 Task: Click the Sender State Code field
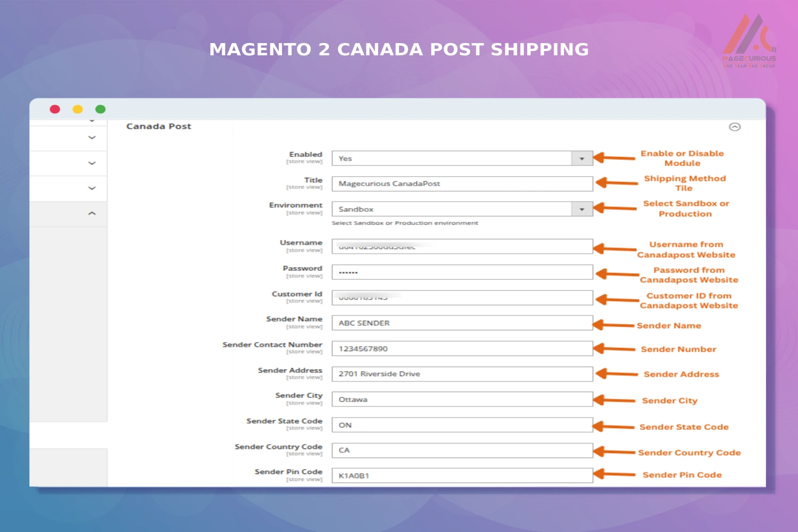[x=462, y=425]
